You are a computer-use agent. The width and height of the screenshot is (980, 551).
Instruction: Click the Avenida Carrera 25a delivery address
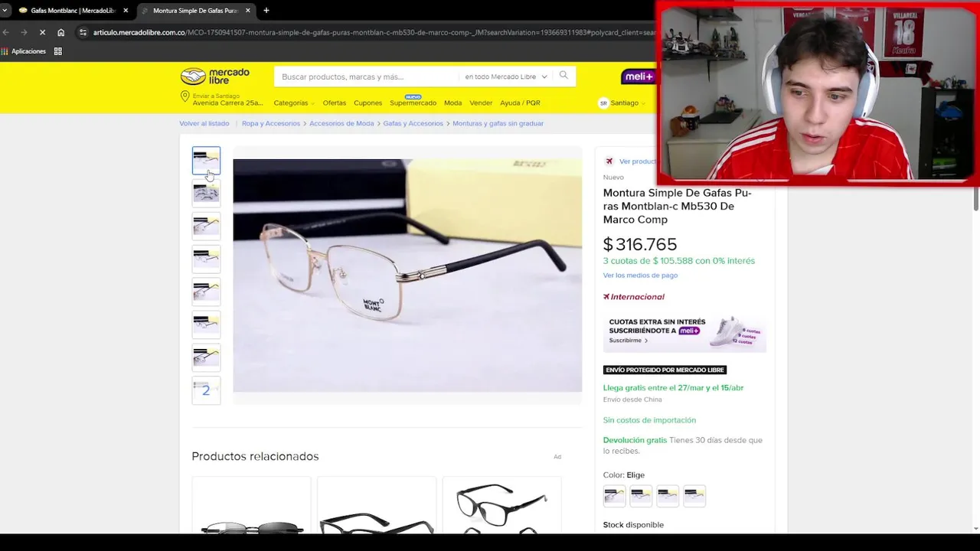(x=227, y=103)
